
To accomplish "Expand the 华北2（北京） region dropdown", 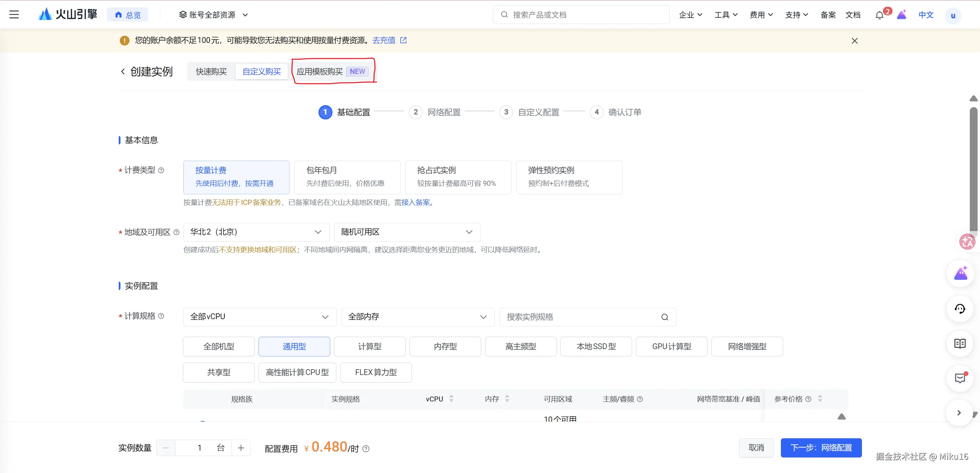I will point(256,232).
